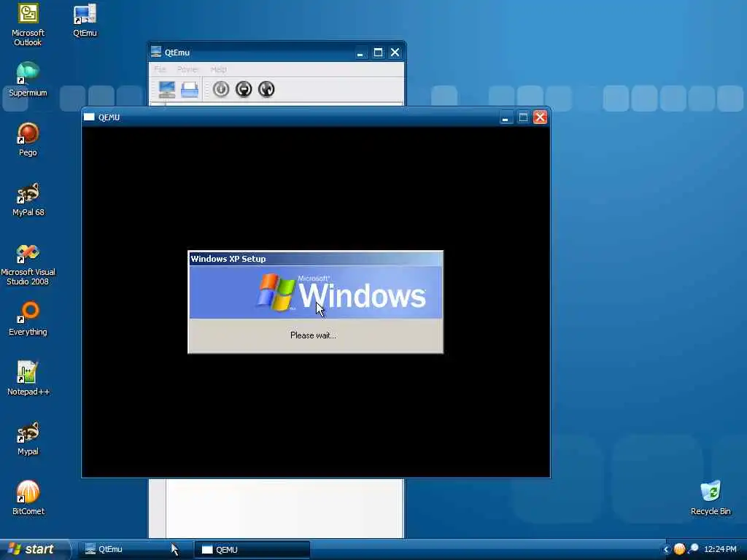
Task: Minimize the QtEmu window
Action: pos(360,52)
